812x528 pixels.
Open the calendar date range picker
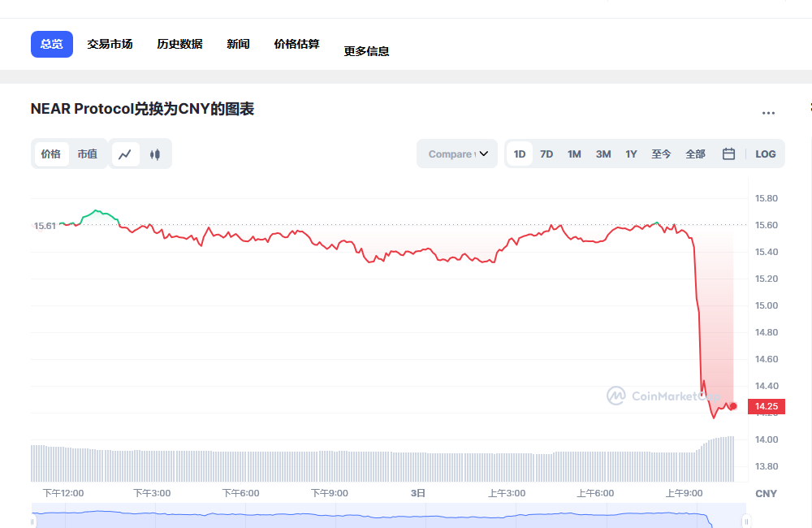(728, 154)
